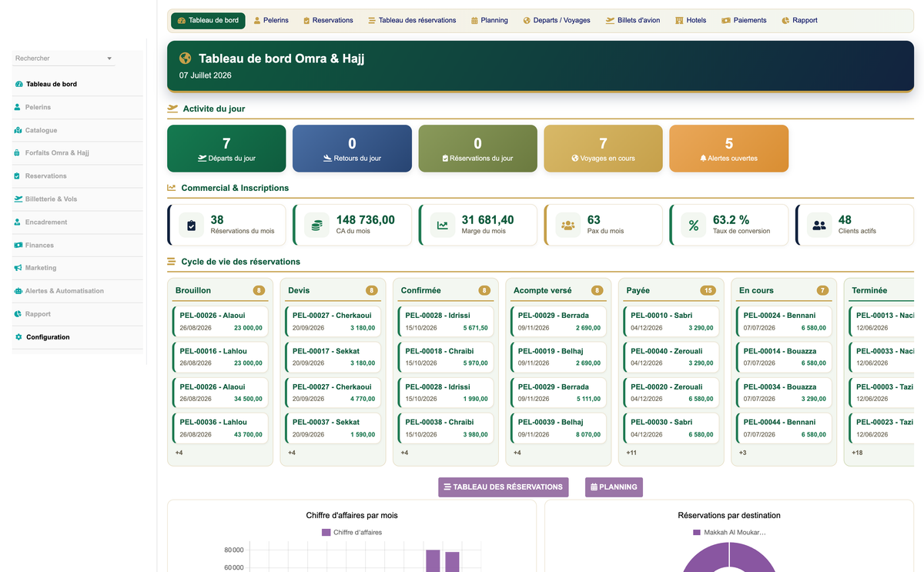This screenshot has height=572, width=924.
Task: Open reservation card PEL-00017 - Sekkat
Action: [333, 357]
